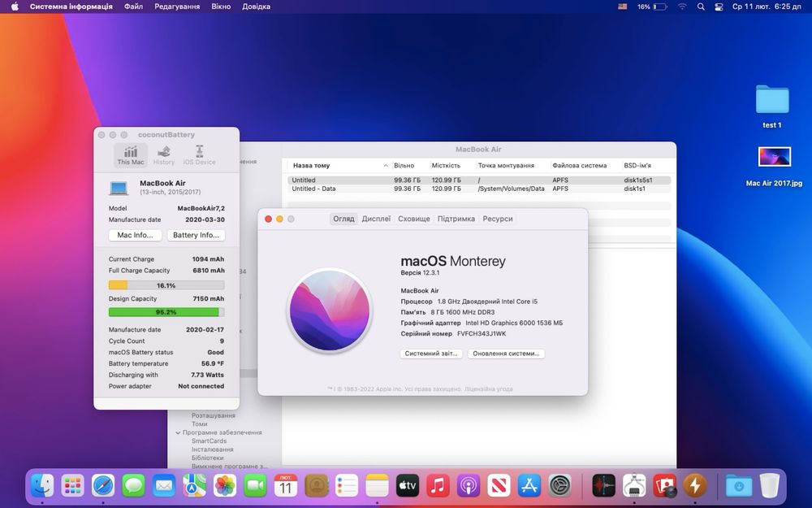Click the Вільно column header
The image size is (812, 508).
[x=404, y=165]
